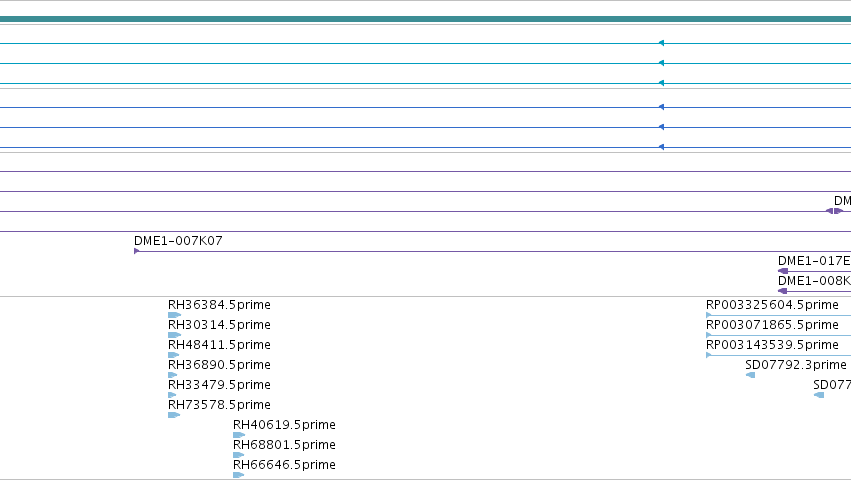Select the reverse arrow under the cut-off SD077 label
Image resolution: width=851 pixels, height=480 pixels.
pos(820,395)
